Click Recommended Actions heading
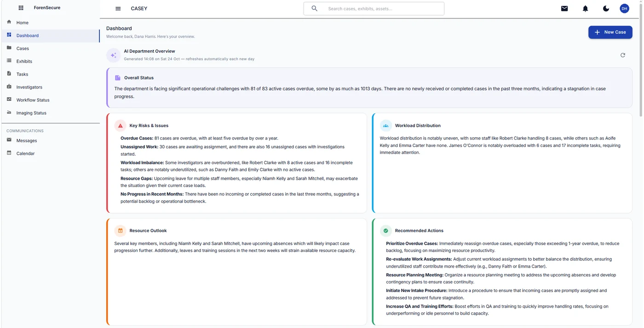Image resolution: width=644 pixels, height=328 pixels. tap(419, 231)
